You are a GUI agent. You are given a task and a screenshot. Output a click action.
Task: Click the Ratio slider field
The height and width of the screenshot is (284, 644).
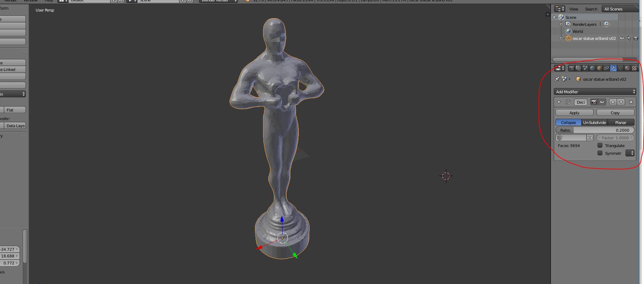(595, 130)
